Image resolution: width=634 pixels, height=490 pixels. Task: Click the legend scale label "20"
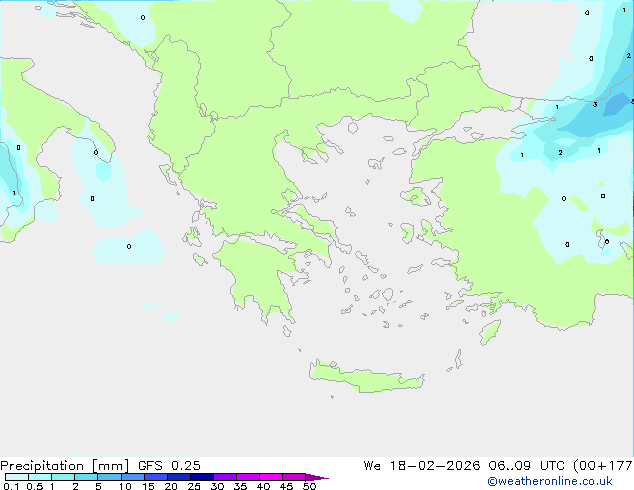(x=171, y=486)
